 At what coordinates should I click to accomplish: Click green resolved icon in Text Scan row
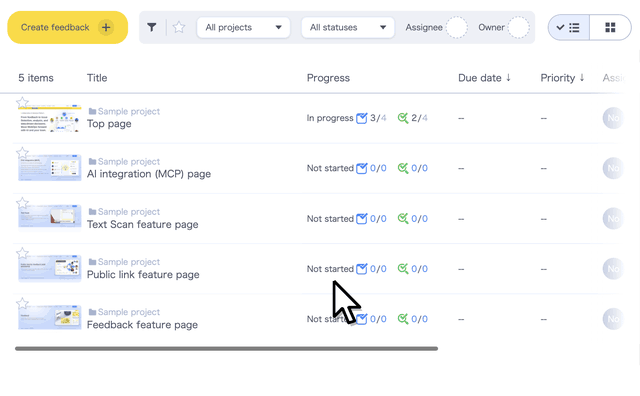pyautogui.click(x=403, y=218)
